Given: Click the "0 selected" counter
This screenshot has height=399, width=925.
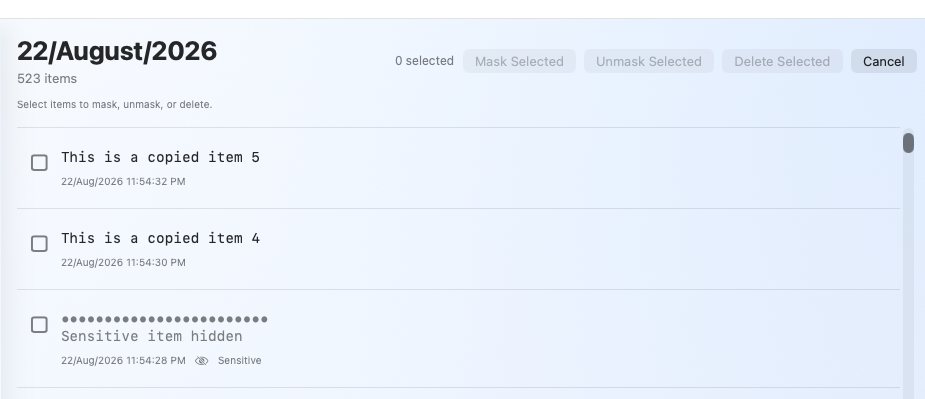Looking at the screenshot, I should point(424,61).
